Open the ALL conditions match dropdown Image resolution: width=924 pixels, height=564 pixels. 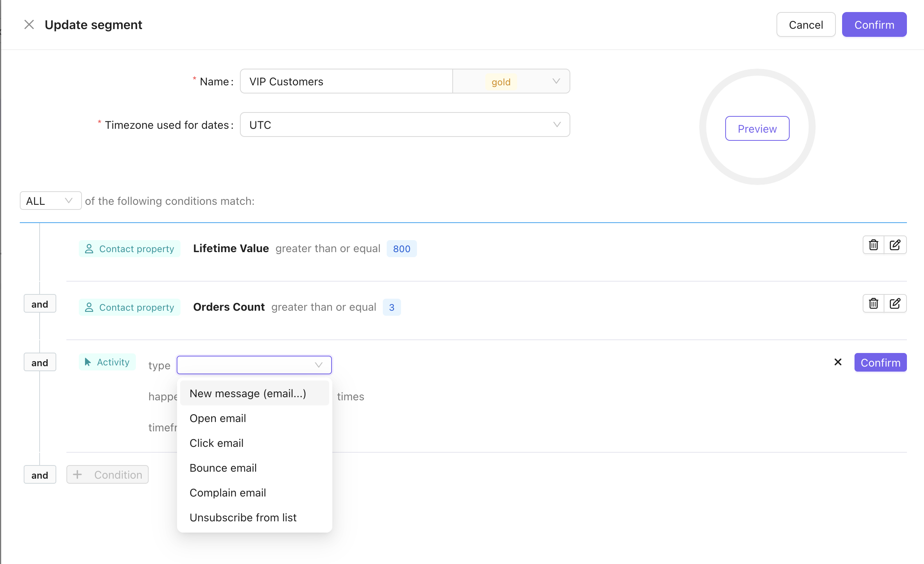pyautogui.click(x=50, y=201)
